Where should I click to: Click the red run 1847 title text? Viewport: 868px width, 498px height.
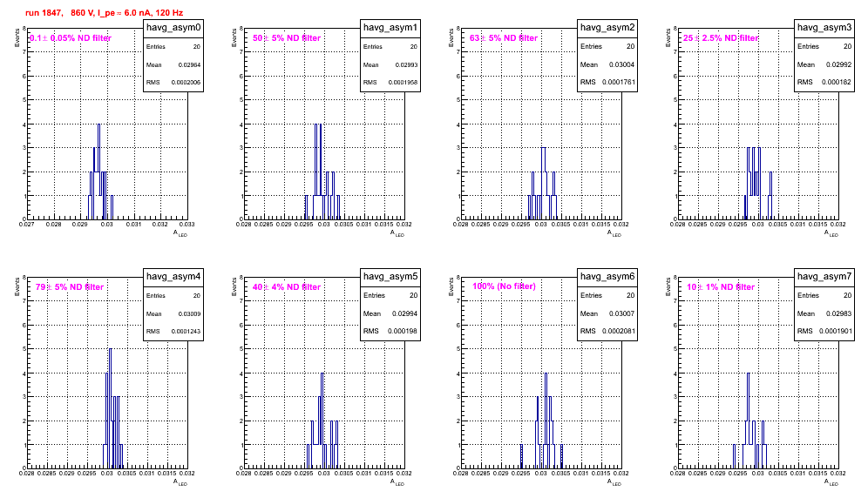click(x=104, y=13)
